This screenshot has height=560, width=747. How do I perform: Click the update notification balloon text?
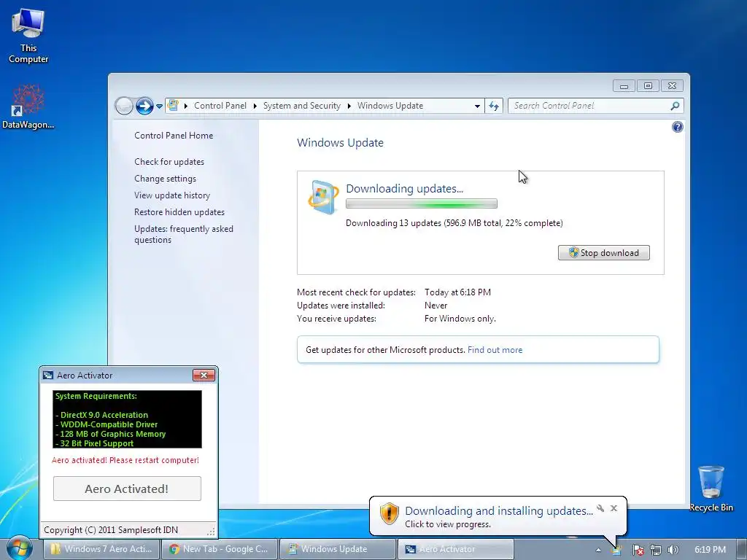pyautogui.click(x=499, y=516)
